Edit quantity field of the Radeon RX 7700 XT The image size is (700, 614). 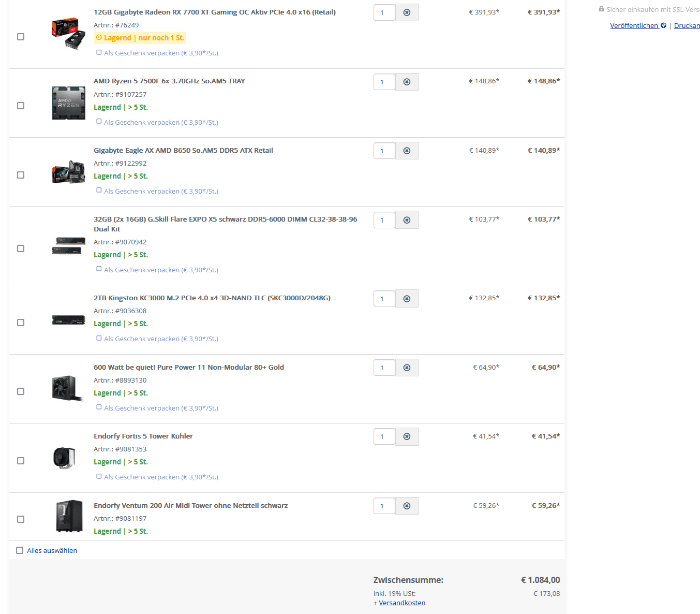coord(384,12)
